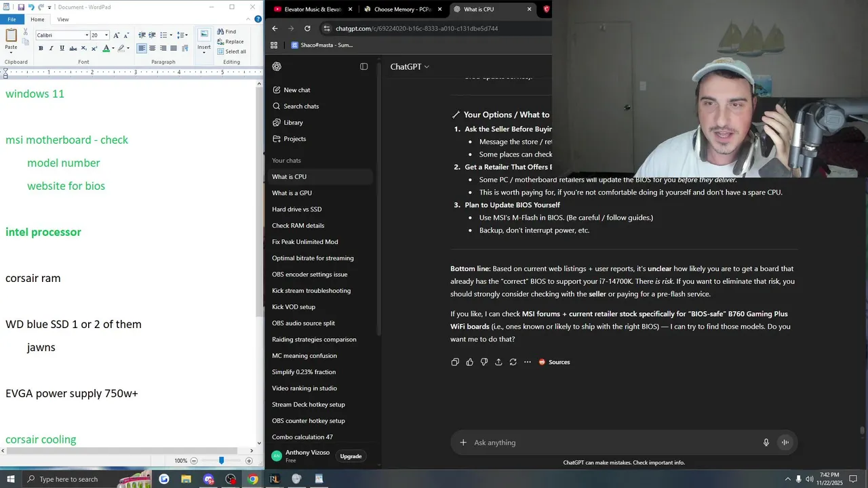Image resolution: width=868 pixels, height=488 pixels.
Task: Share the ChatGPT response
Action: [x=498, y=362]
